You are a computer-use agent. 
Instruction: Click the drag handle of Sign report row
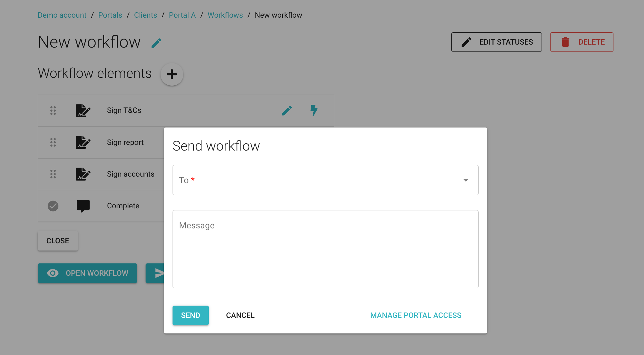click(x=53, y=142)
